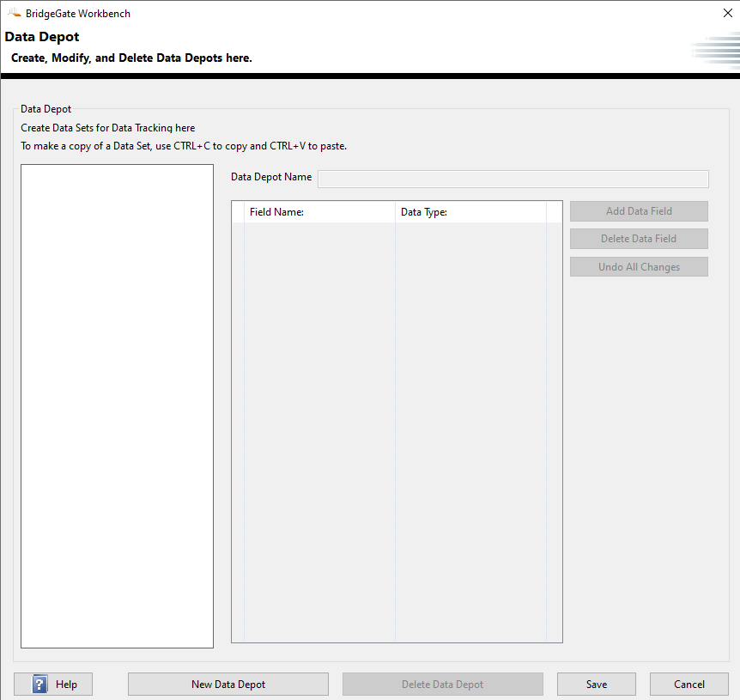This screenshot has width=740, height=700.
Task: Click the Help button text label
Action: pyautogui.click(x=66, y=685)
